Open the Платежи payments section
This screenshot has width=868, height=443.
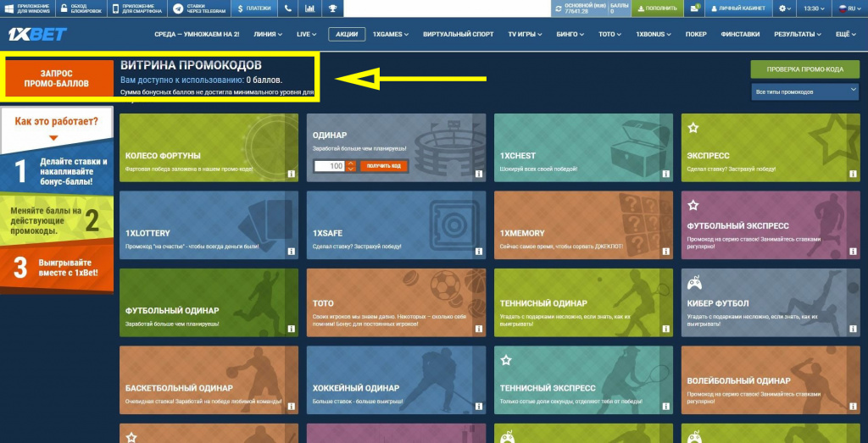254,8
